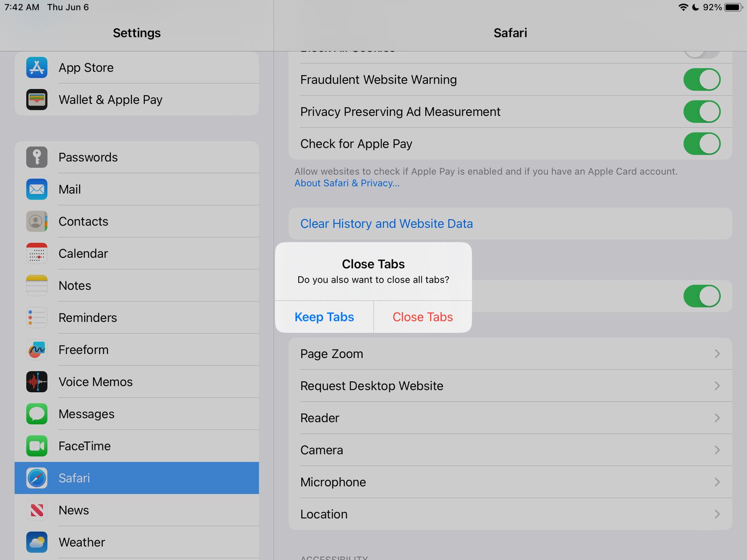Tap the Passwords key icon
The image size is (747, 560).
37,157
